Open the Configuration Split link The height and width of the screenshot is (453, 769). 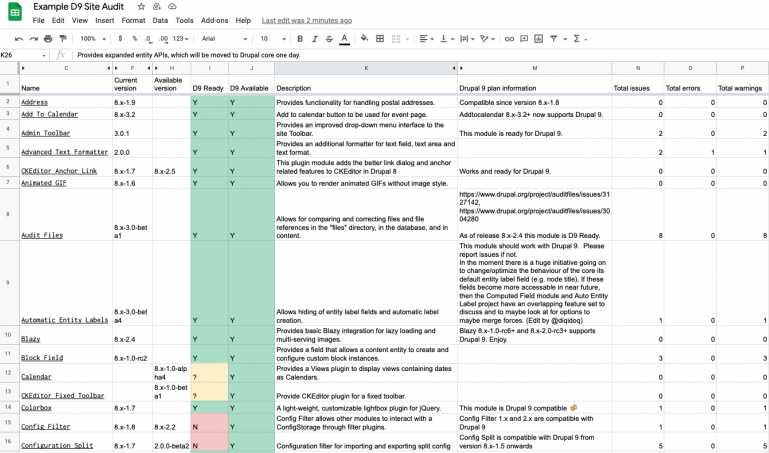click(57, 446)
